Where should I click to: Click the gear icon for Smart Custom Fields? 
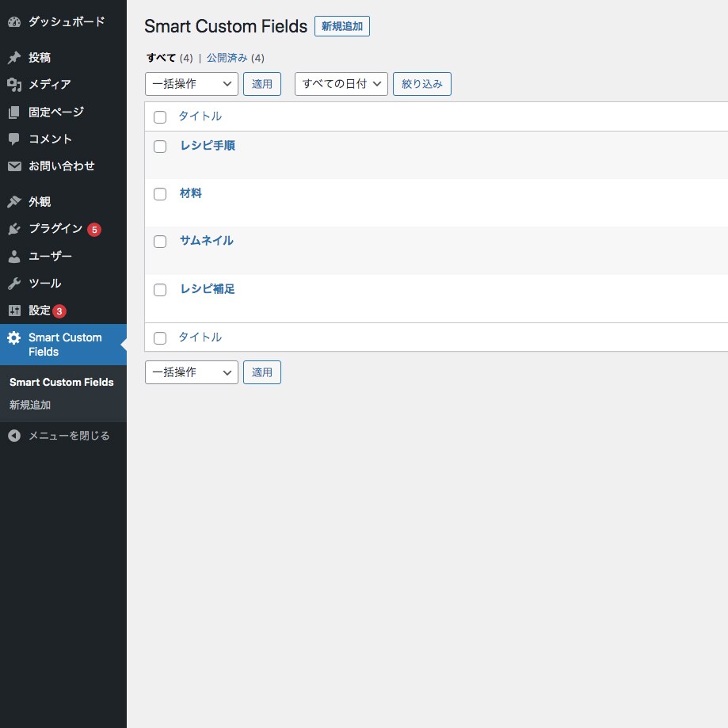click(x=14, y=338)
